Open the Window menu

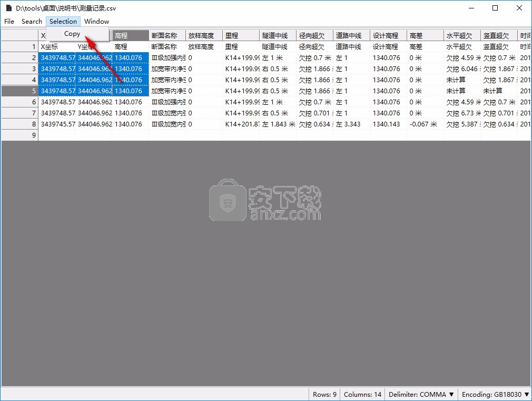point(96,22)
